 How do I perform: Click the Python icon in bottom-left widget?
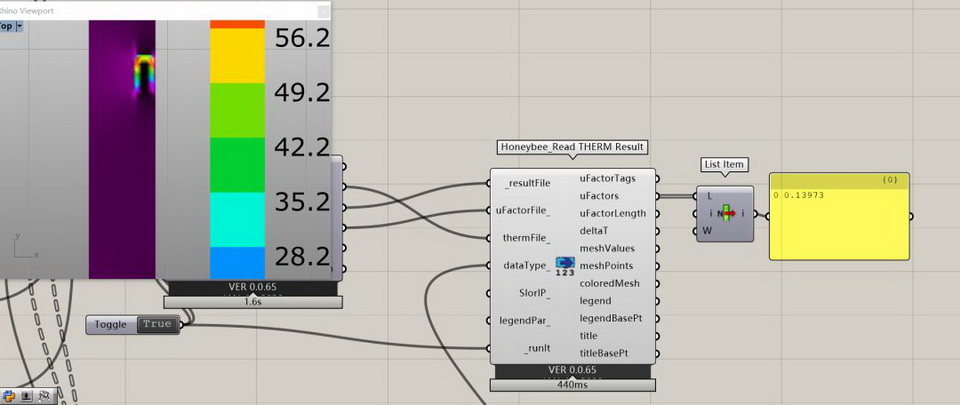pos(9,396)
